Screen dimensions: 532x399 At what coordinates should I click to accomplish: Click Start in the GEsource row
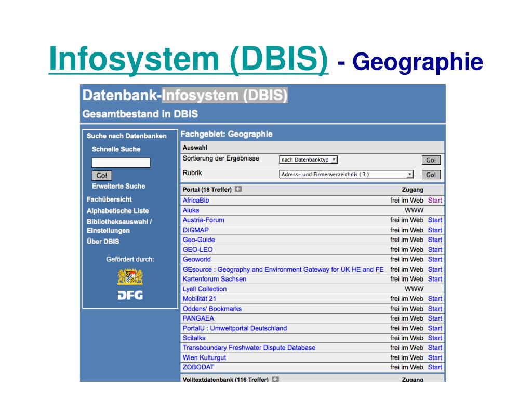435,269
